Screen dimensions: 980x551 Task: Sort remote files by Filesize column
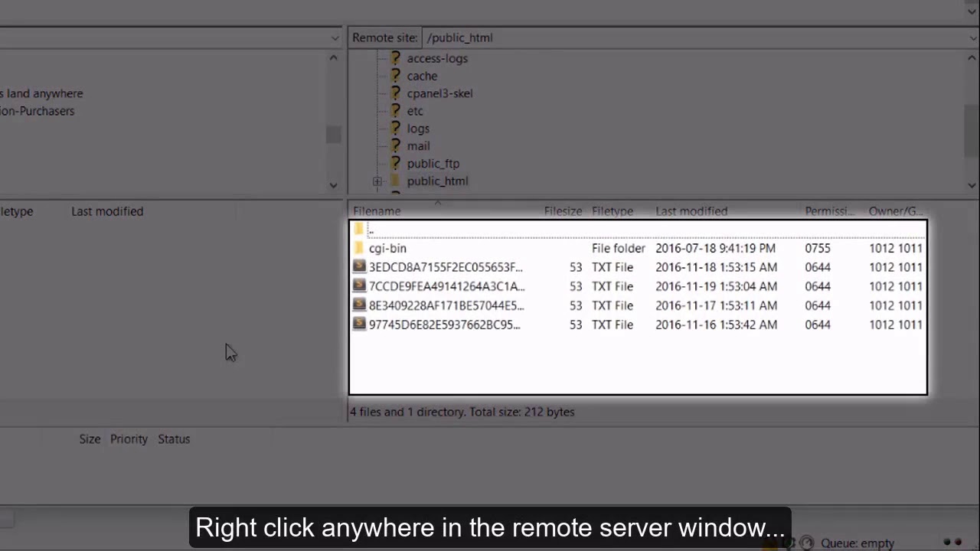(x=563, y=211)
